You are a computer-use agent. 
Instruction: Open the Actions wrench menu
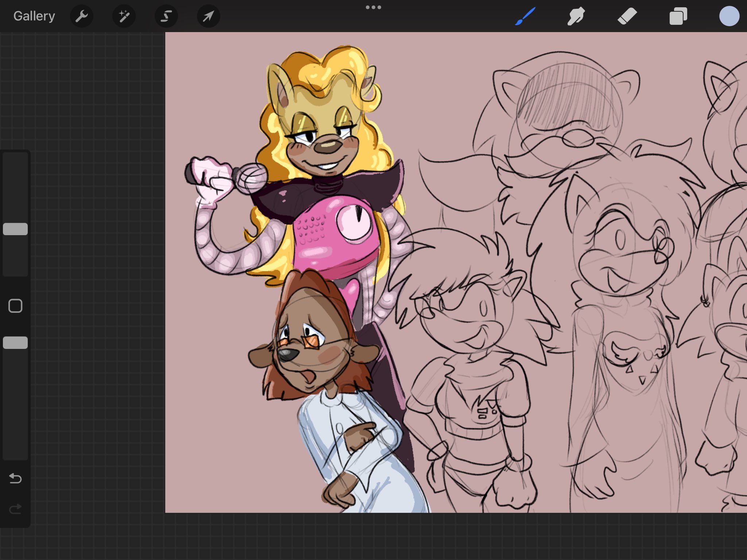[x=82, y=16]
